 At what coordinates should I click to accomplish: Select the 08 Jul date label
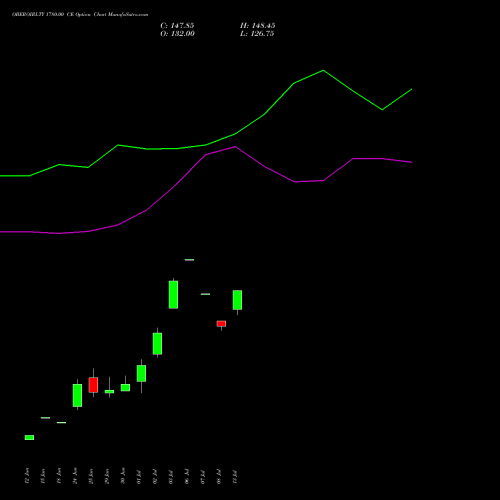(219, 477)
